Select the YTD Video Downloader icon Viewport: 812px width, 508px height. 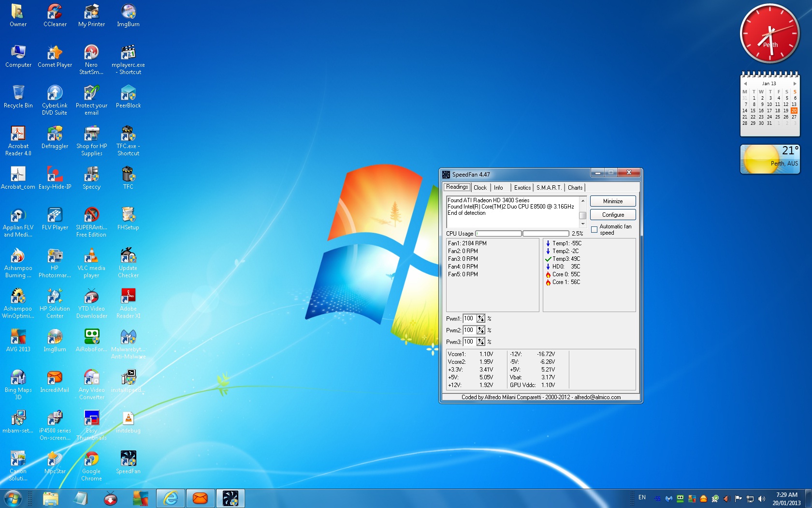(x=91, y=303)
